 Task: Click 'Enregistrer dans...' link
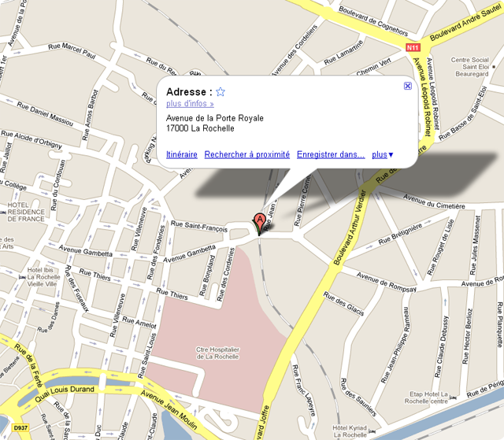[331, 154]
